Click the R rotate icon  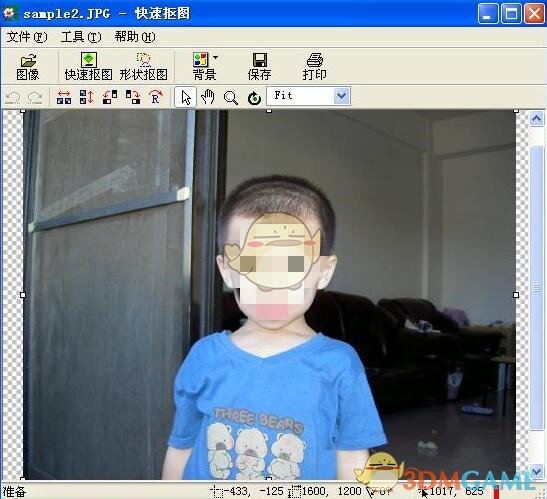156,97
